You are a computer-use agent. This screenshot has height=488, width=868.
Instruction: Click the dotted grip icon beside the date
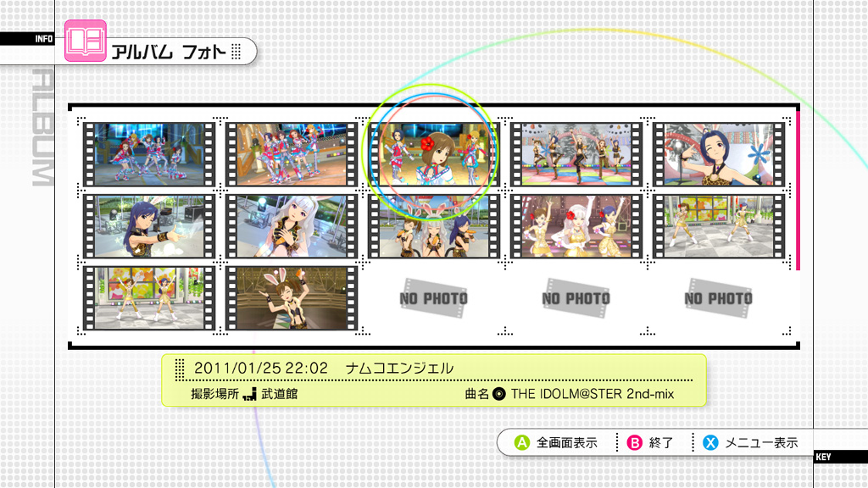point(180,369)
